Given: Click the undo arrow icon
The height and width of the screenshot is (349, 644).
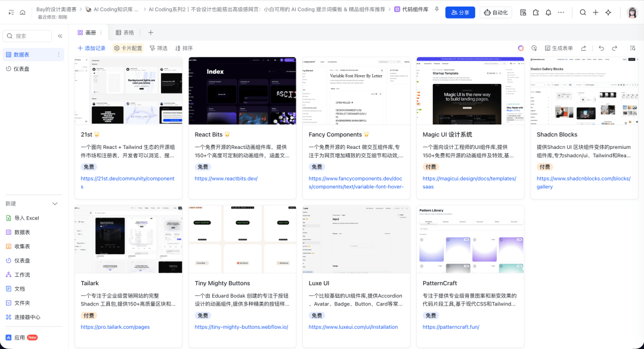Looking at the screenshot, I should [x=600, y=48].
